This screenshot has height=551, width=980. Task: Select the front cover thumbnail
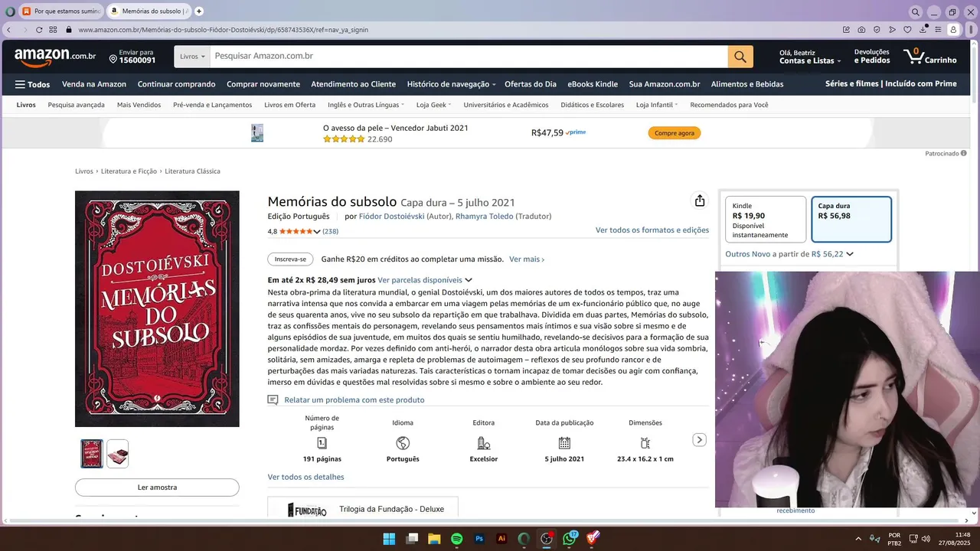tap(92, 454)
